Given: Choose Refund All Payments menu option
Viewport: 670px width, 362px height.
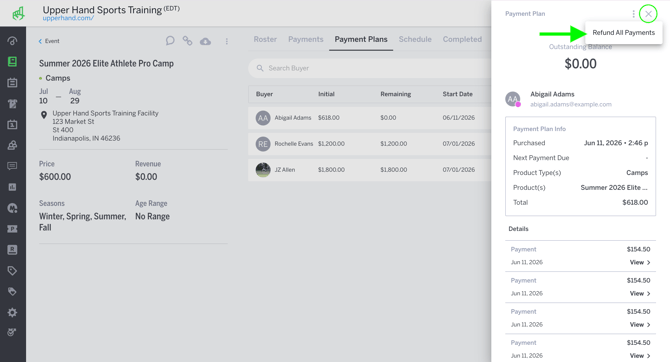Looking at the screenshot, I should (623, 32).
